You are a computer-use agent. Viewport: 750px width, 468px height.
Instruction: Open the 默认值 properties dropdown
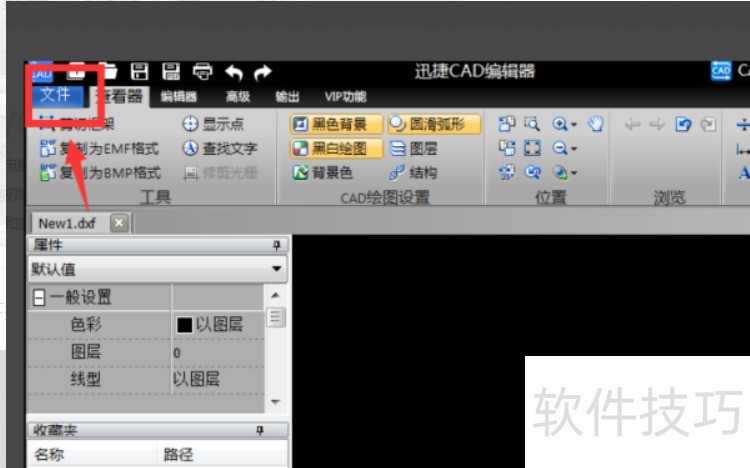point(277,269)
